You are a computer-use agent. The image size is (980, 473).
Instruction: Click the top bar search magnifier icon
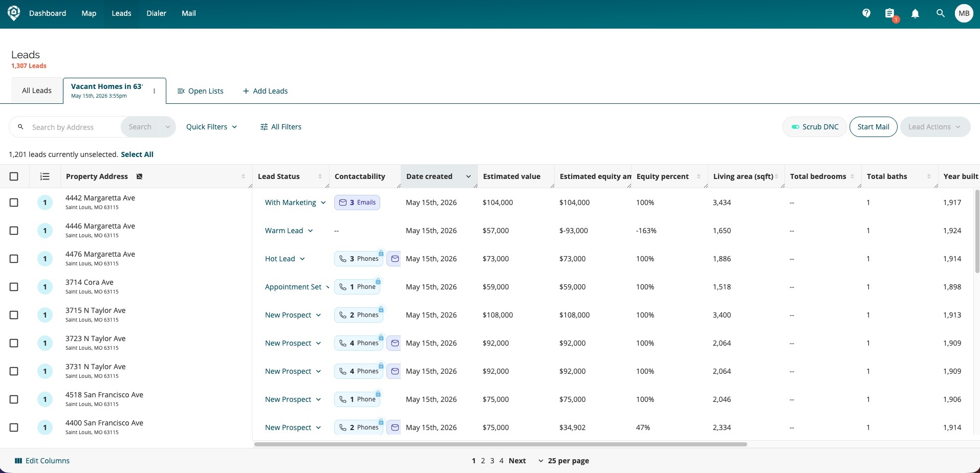tap(940, 13)
